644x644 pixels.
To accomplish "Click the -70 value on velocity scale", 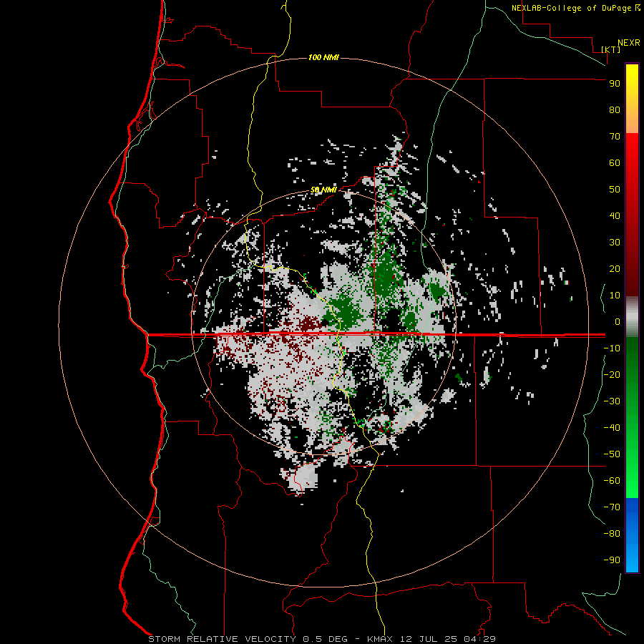I will point(612,507).
